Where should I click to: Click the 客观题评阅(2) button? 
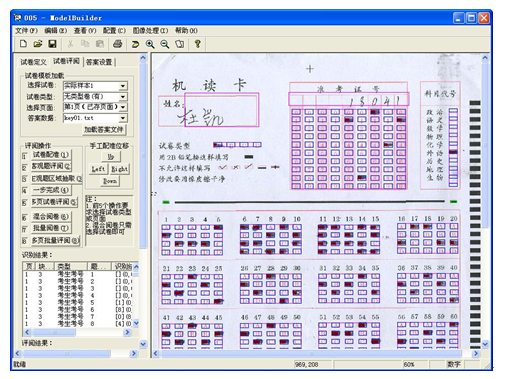tap(51, 166)
